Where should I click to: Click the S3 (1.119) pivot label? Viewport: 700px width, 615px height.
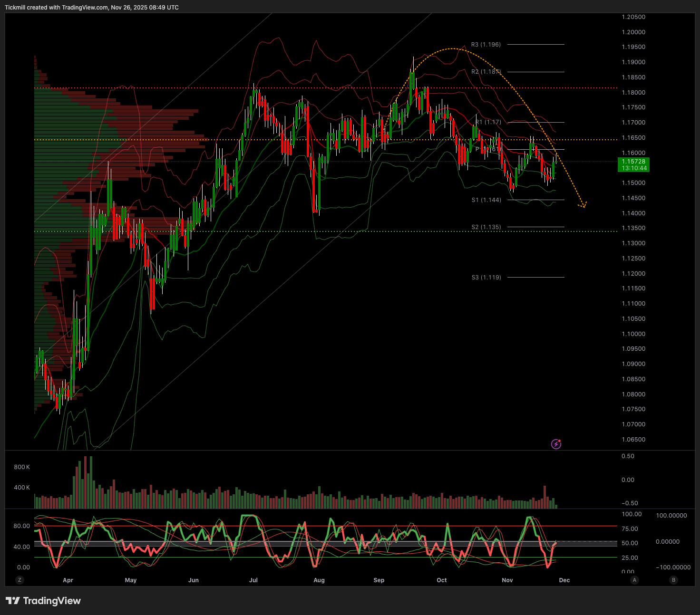click(486, 278)
